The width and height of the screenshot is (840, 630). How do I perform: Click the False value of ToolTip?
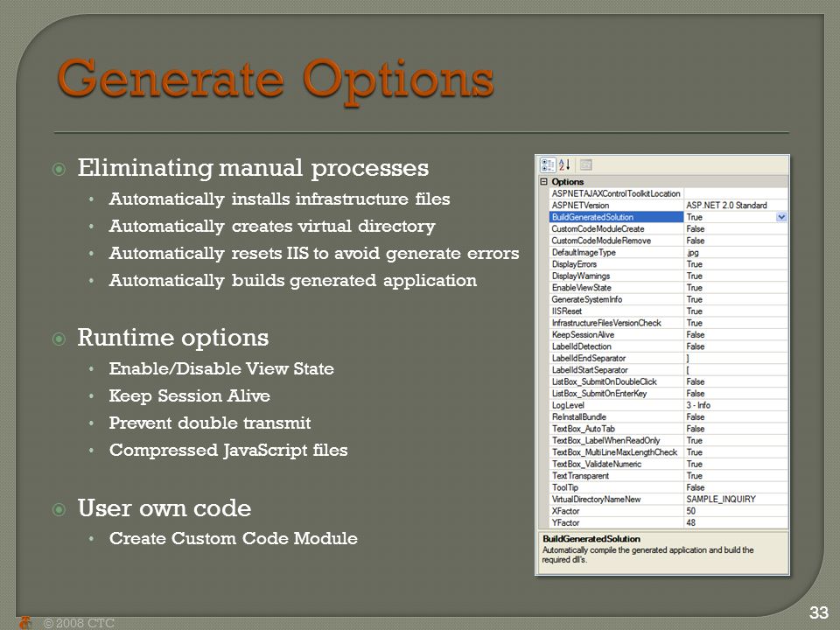[x=696, y=488]
